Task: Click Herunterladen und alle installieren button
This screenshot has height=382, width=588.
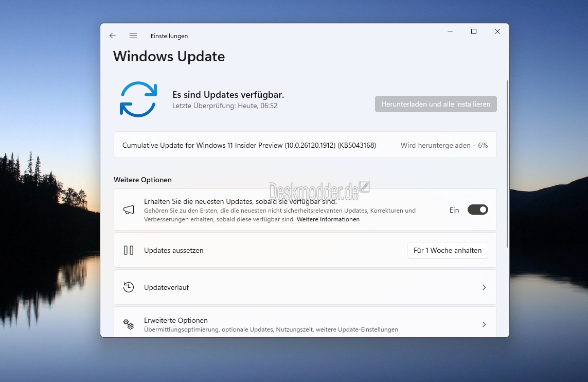Action: click(436, 104)
